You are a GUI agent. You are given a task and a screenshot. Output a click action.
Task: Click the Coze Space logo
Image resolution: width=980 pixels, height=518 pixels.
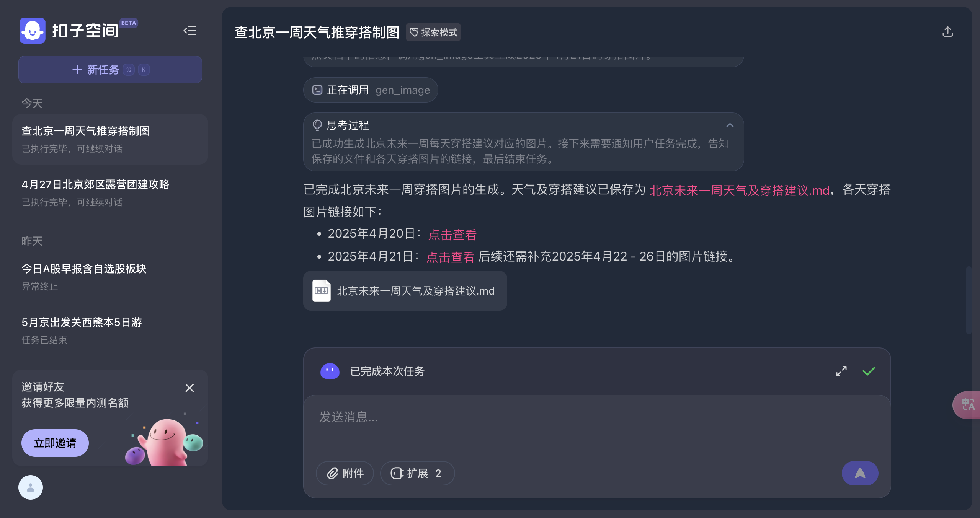[x=33, y=31]
